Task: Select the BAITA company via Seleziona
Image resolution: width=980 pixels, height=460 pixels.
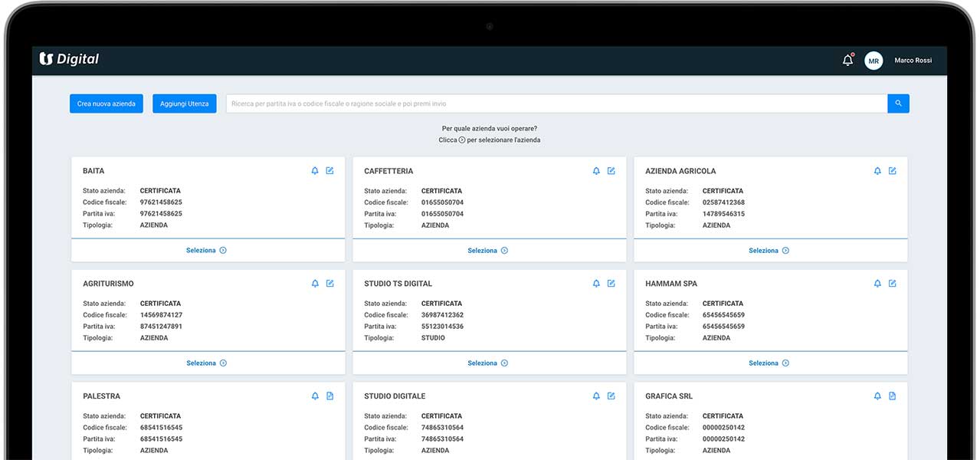Action: click(206, 251)
